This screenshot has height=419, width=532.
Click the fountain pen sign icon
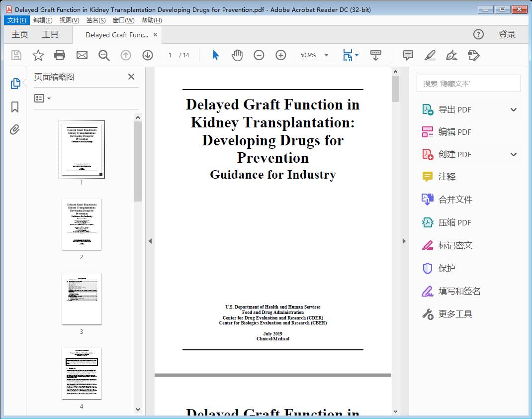click(x=451, y=55)
